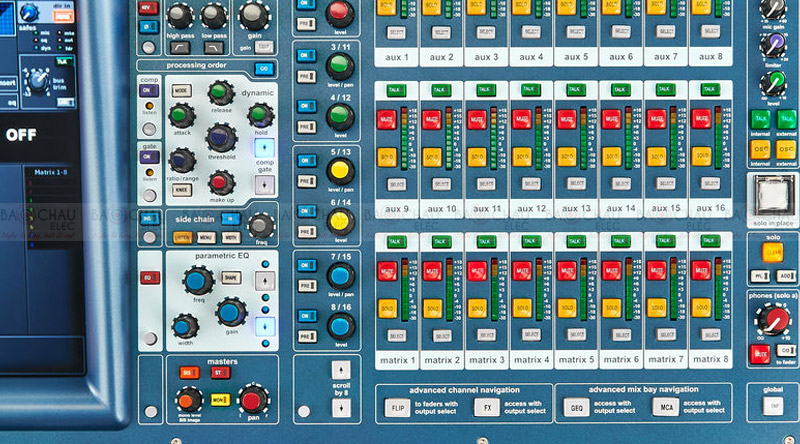The width and height of the screenshot is (800, 444).
Task: Select the aux 1 channel
Action: [x=396, y=33]
